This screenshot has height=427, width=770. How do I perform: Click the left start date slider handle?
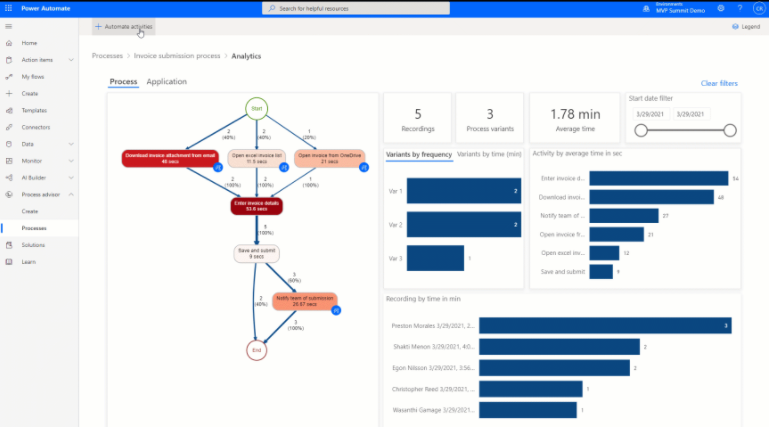[641, 130]
